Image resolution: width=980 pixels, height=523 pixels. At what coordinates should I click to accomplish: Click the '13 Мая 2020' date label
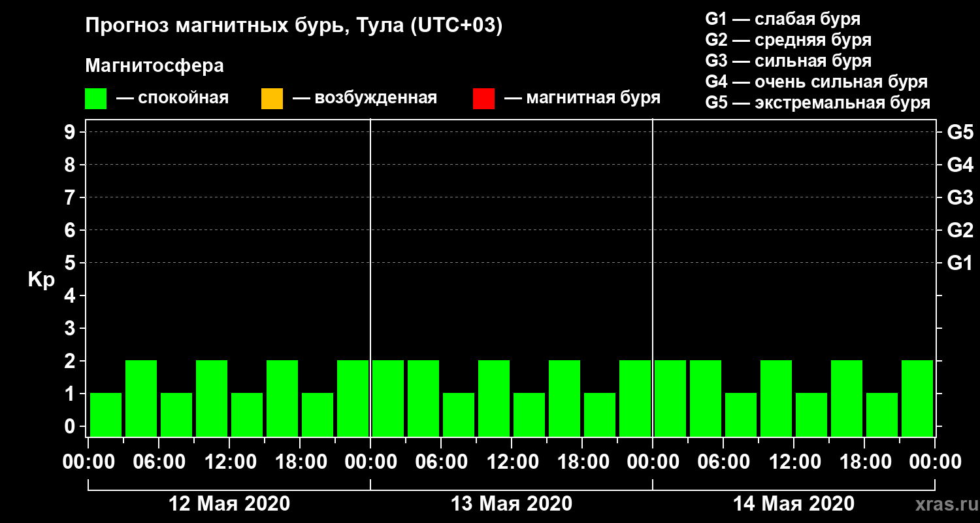tap(512, 503)
